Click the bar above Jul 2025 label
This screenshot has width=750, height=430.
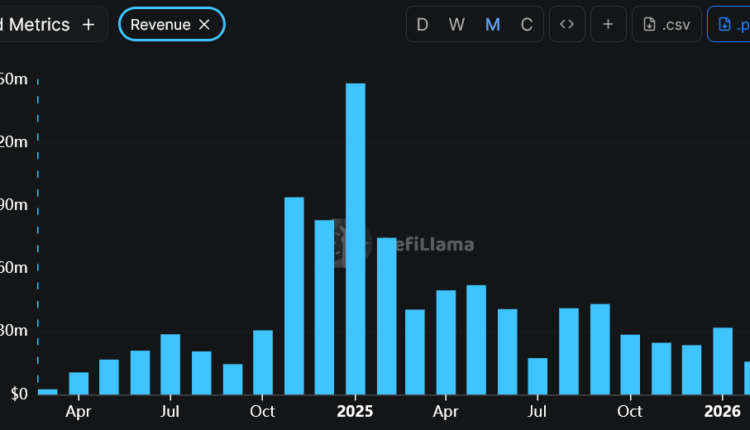[538, 375]
